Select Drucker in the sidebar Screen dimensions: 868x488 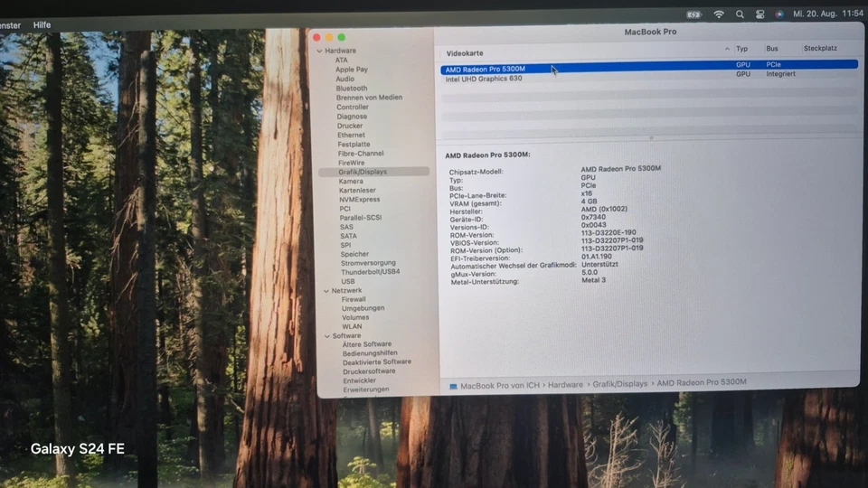coord(350,127)
